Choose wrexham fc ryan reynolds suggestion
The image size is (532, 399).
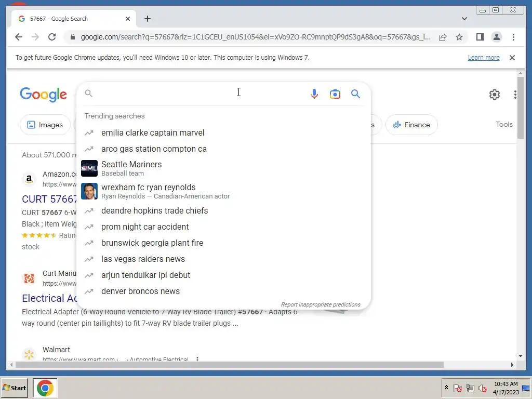pyautogui.click(x=223, y=191)
